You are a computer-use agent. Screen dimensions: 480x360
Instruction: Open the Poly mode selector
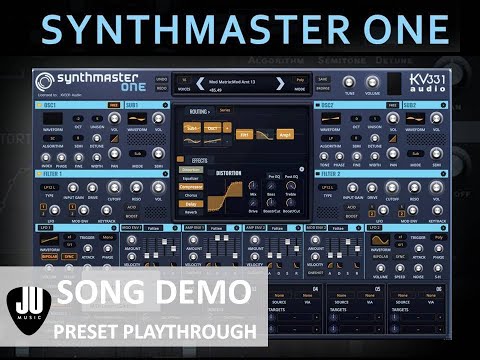pos(300,80)
